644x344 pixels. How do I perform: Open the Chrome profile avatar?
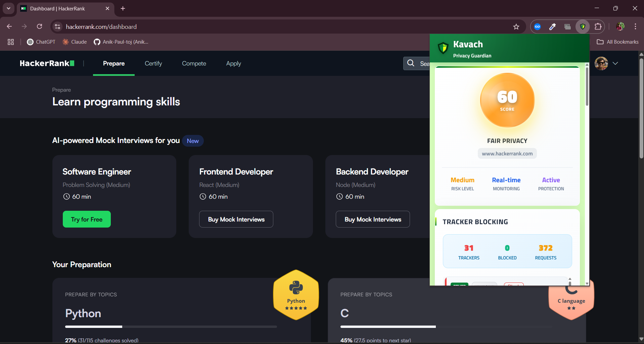click(x=620, y=27)
